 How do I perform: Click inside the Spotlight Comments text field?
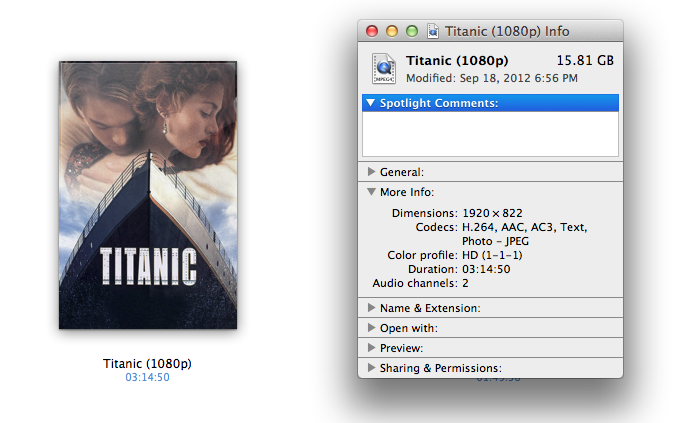[x=490, y=134]
